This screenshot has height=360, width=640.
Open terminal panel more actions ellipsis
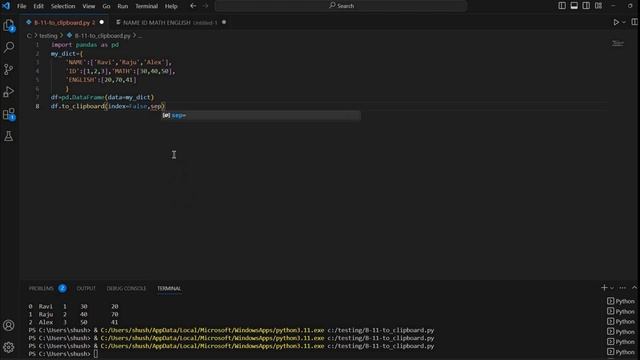pyautogui.click(x=622, y=288)
